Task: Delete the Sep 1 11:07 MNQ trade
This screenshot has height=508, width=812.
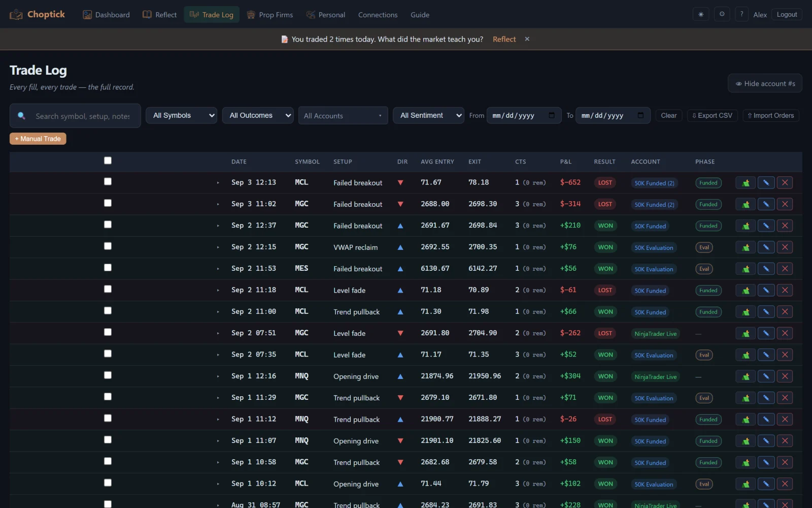Action: 785,441
